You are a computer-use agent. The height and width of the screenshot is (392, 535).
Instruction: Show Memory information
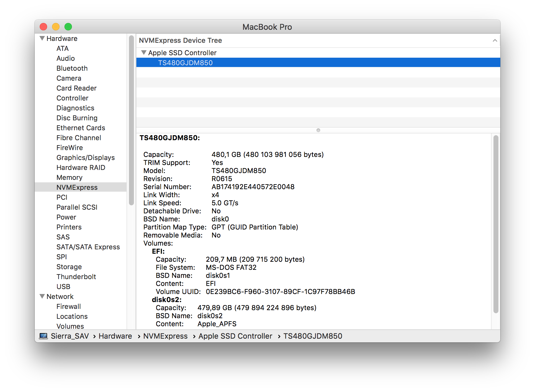tap(69, 178)
